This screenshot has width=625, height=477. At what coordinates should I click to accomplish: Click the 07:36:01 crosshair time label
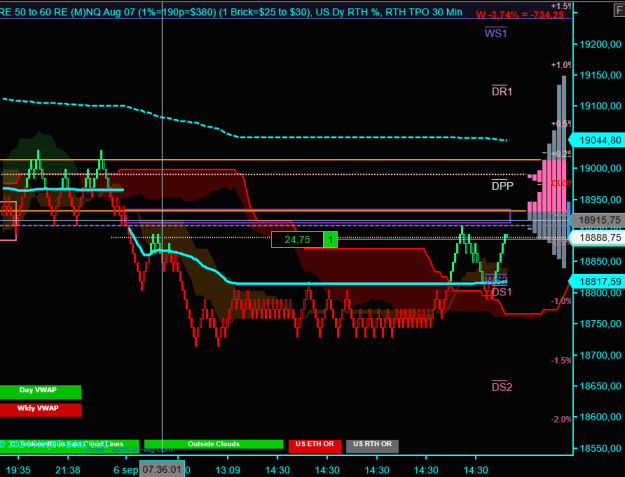tap(162, 469)
